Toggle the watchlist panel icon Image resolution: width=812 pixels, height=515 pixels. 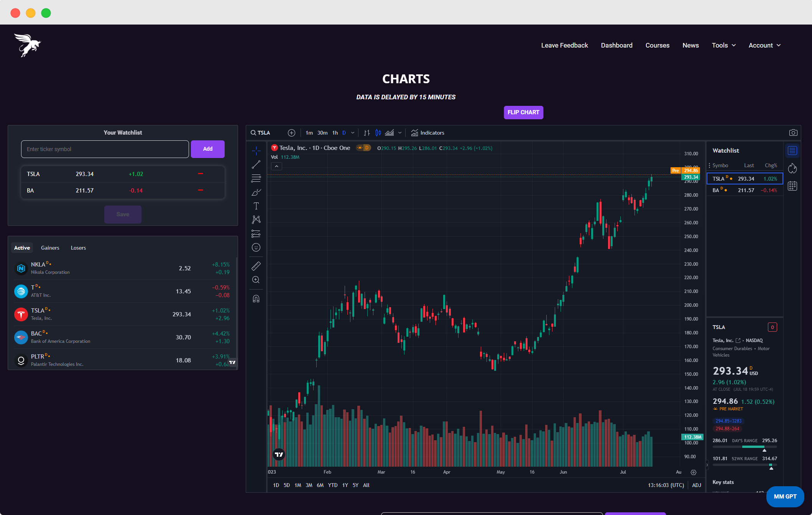[x=792, y=151]
